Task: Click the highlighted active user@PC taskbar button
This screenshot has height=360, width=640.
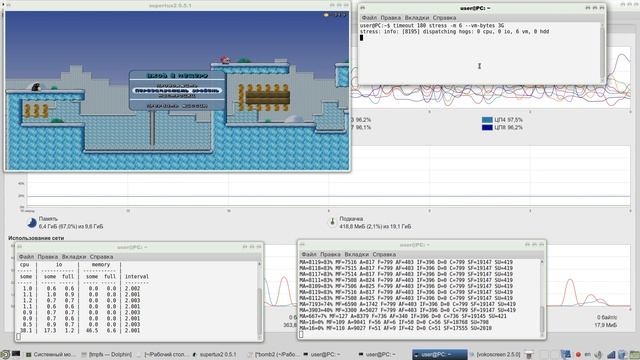Action: click(440, 355)
